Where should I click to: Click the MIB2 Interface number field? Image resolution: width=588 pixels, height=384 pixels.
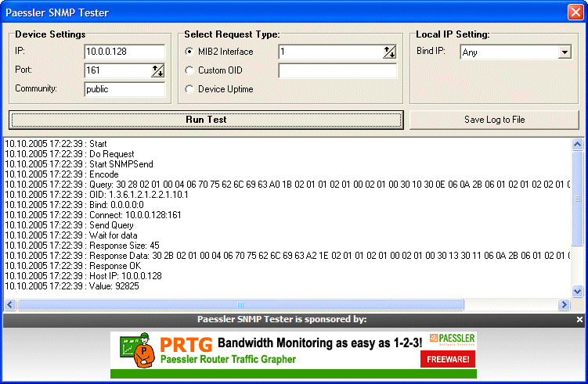click(x=330, y=52)
